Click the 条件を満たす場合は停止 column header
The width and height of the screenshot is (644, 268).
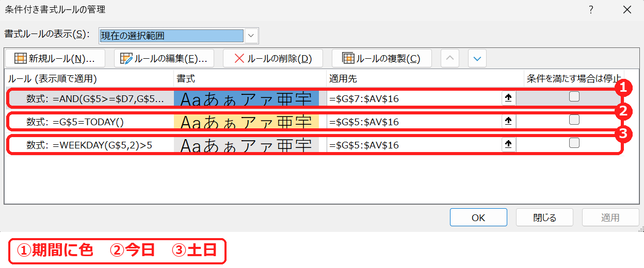tap(574, 78)
